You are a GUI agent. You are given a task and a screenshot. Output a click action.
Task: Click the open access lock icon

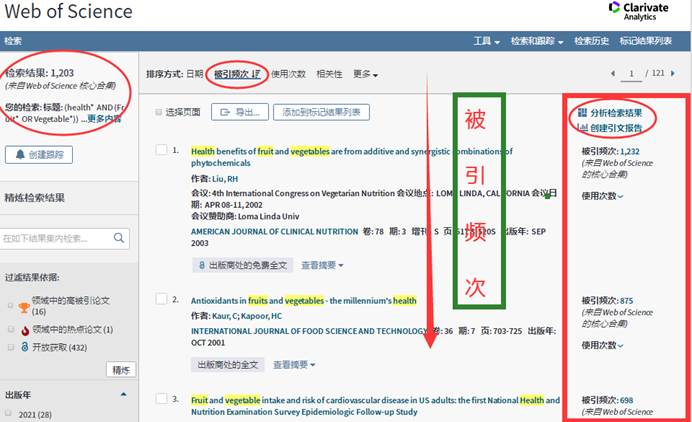25,347
